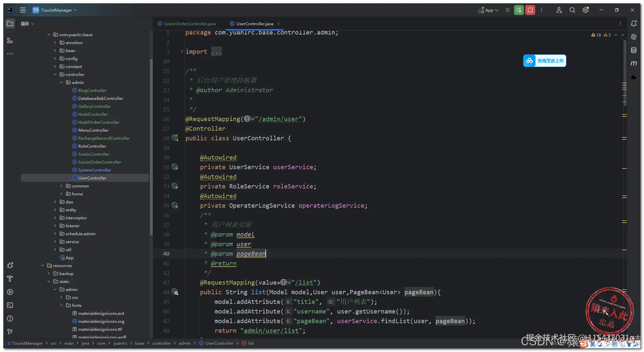The width and height of the screenshot is (644, 352).
Task: Go to previous highlighted error
Action: click(x=616, y=35)
